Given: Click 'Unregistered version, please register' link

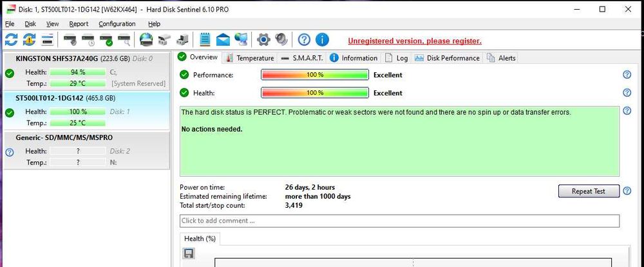Looking at the screenshot, I should pyautogui.click(x=415, y=41).
